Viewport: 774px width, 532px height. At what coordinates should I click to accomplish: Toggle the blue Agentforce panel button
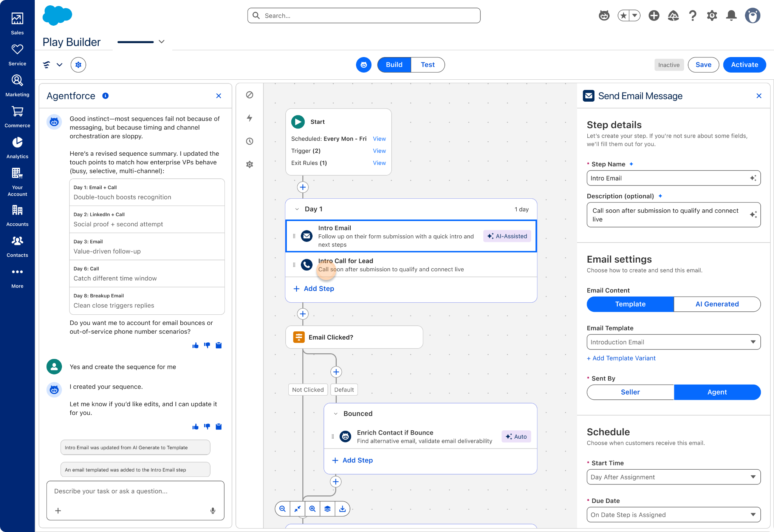pos(364,65)
